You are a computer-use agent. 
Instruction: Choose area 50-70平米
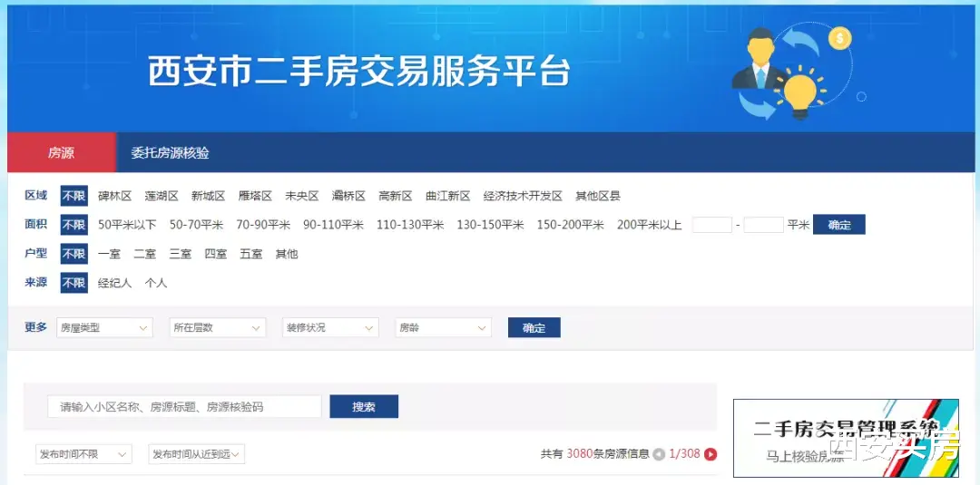point(196,225)
